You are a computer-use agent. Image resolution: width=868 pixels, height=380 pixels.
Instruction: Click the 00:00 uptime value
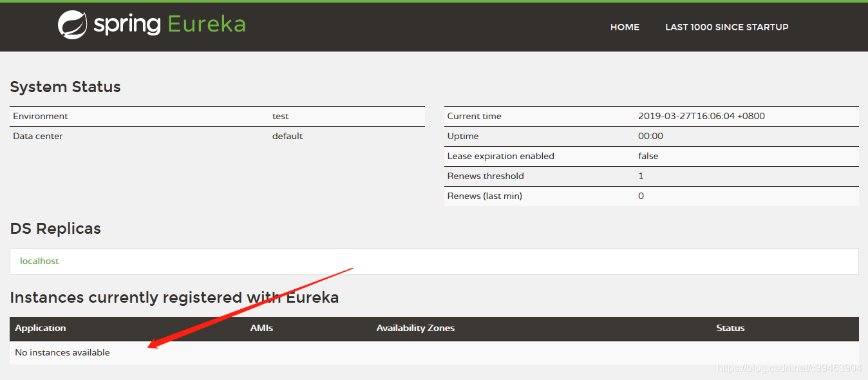tap(650, 136)
